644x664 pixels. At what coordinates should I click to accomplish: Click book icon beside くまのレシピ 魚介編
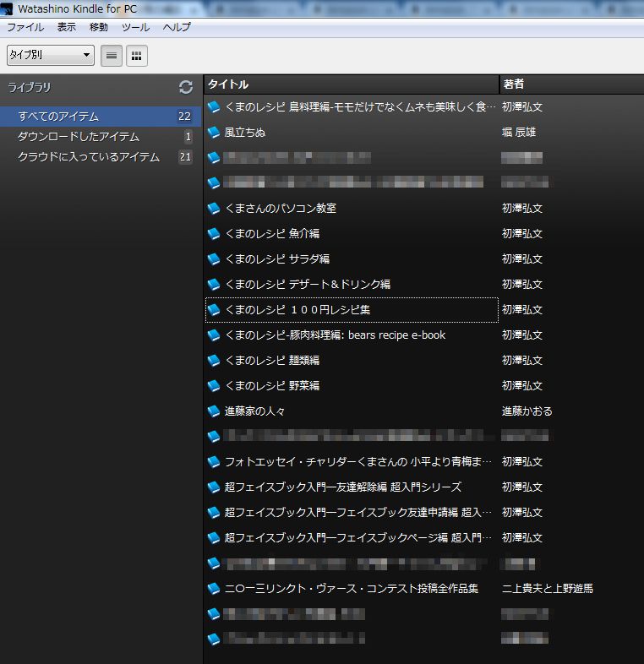pyautogui.click(x=214, y=234)
